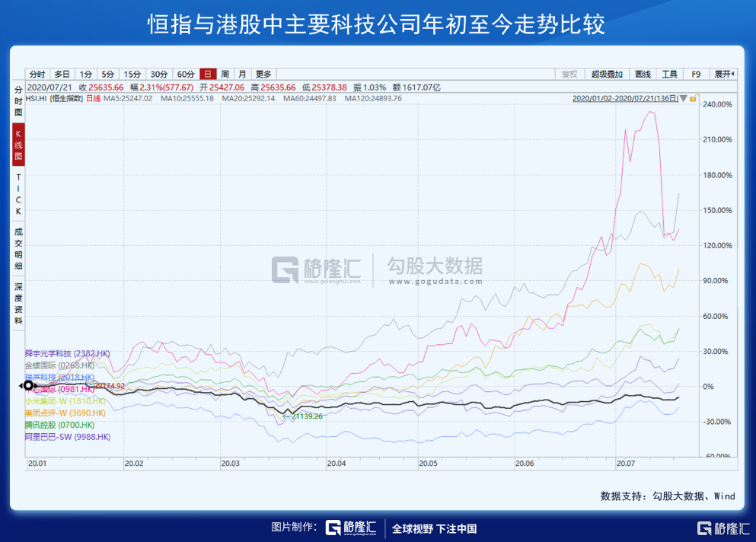Open the 画线 drawing tools
Screen dimensions: 756x542
coord(643,75)
